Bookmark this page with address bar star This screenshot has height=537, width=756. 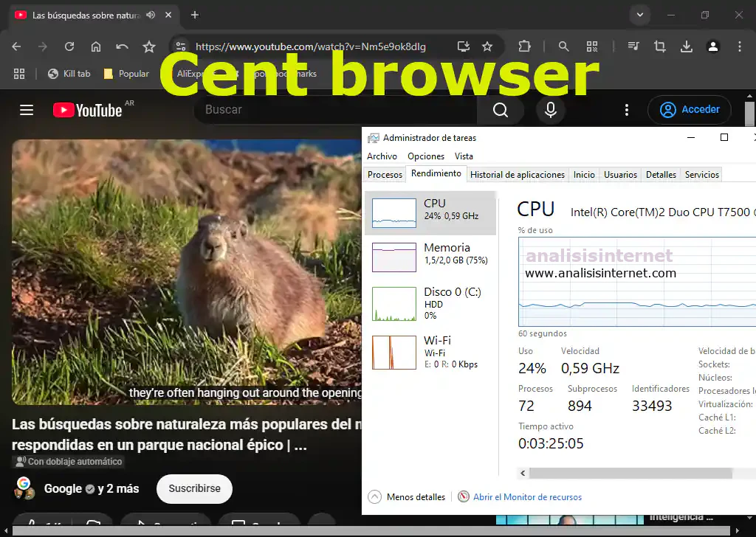pyautogui.click(x=487, y=46)
